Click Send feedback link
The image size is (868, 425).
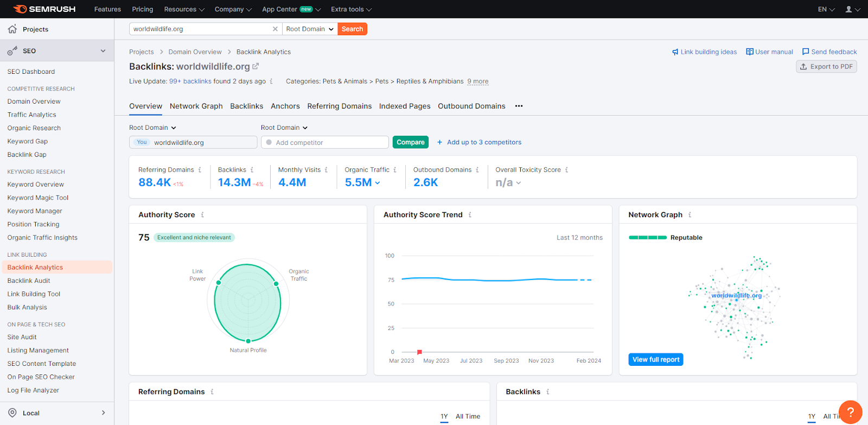click(x=829, y=52)
